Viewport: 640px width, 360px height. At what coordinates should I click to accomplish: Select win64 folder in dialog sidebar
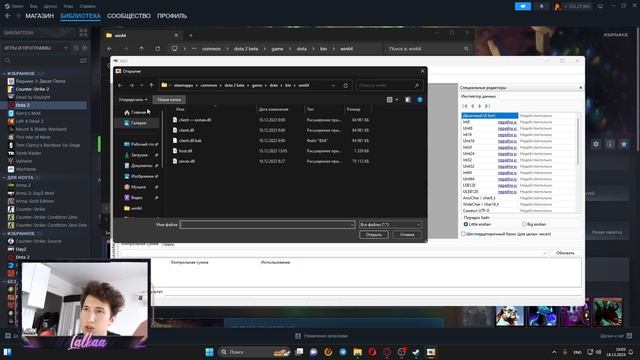tap(133, 208)
